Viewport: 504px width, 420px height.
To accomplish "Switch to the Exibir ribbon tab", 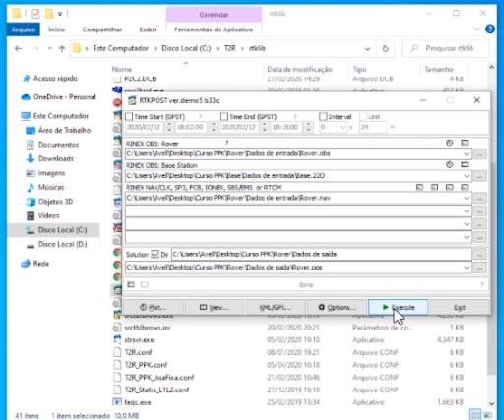I will click(148, 30).
